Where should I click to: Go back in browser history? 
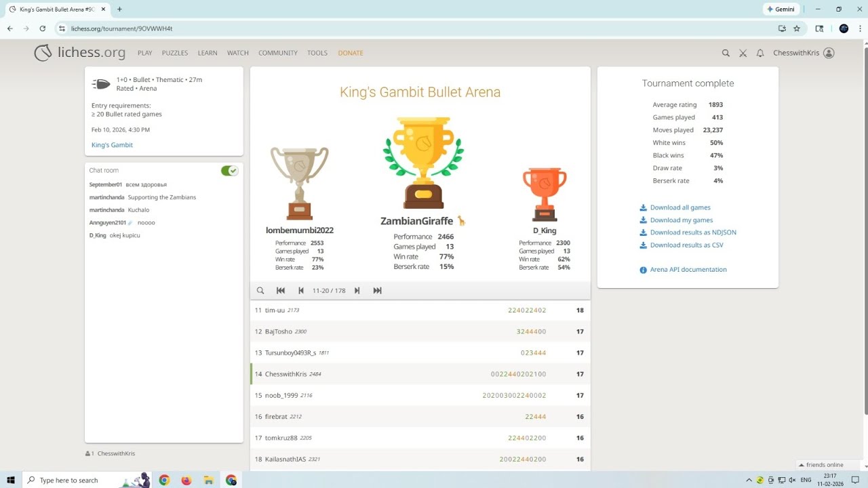point(10,28)
